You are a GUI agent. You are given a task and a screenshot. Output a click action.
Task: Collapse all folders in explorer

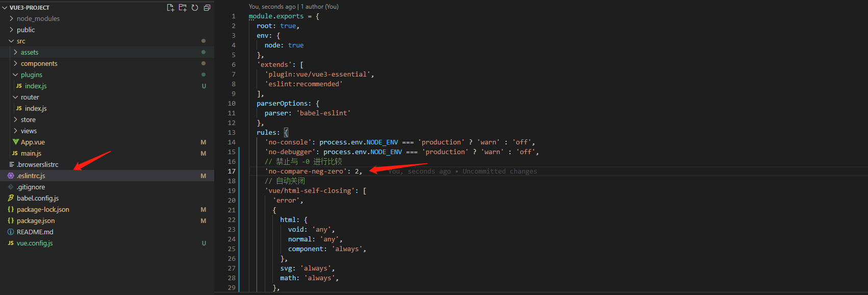[x=207, y=8]
